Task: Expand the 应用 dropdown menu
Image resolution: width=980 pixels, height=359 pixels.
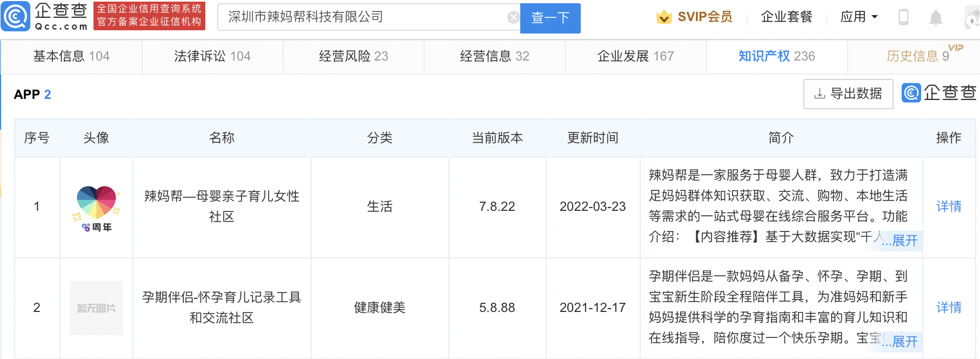Action: click(x=859, y=17)
